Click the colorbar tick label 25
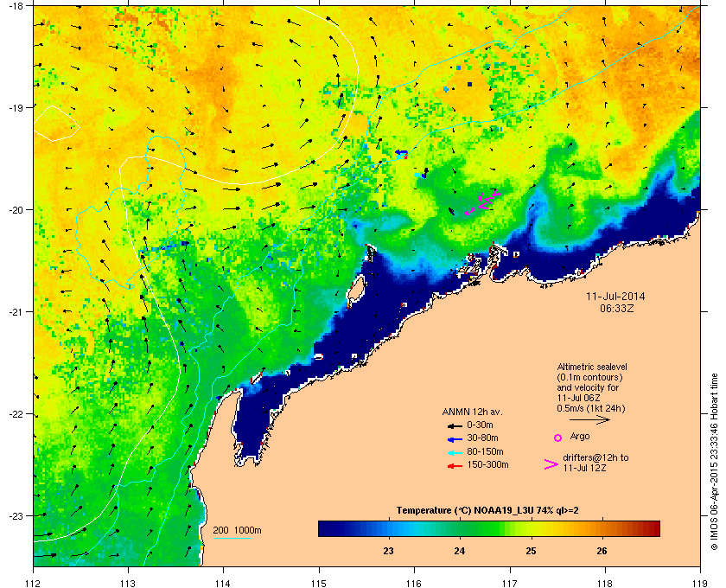Viewport: 726px width, 588px height. tap(531, 551)
